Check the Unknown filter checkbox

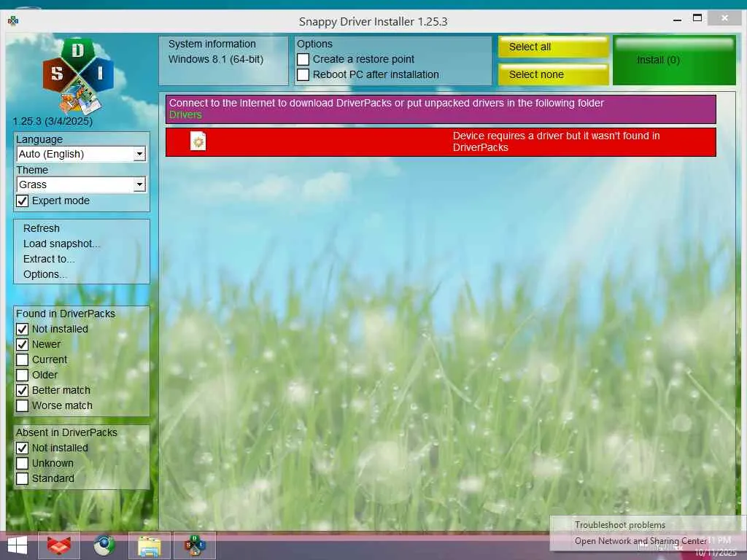(x=22, y=463)
